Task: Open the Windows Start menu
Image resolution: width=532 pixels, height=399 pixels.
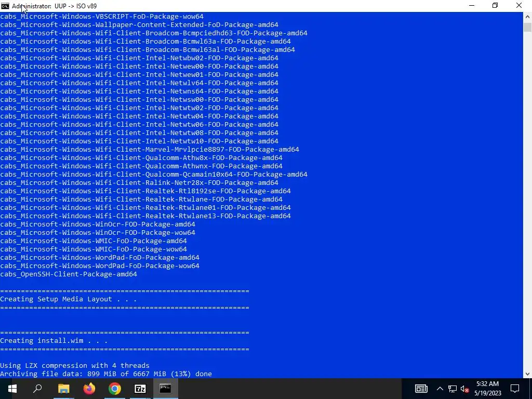Action: (12, 389)
